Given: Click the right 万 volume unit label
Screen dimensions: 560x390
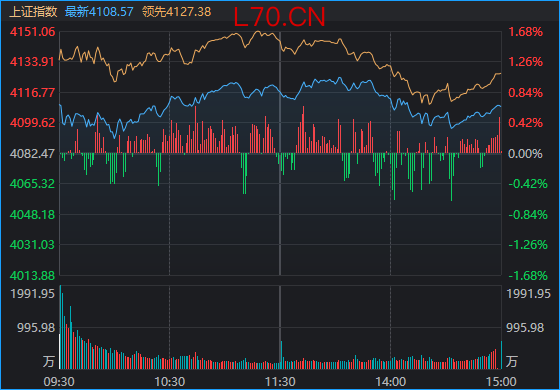Looking at the screenshot, I should click(511, 361).
